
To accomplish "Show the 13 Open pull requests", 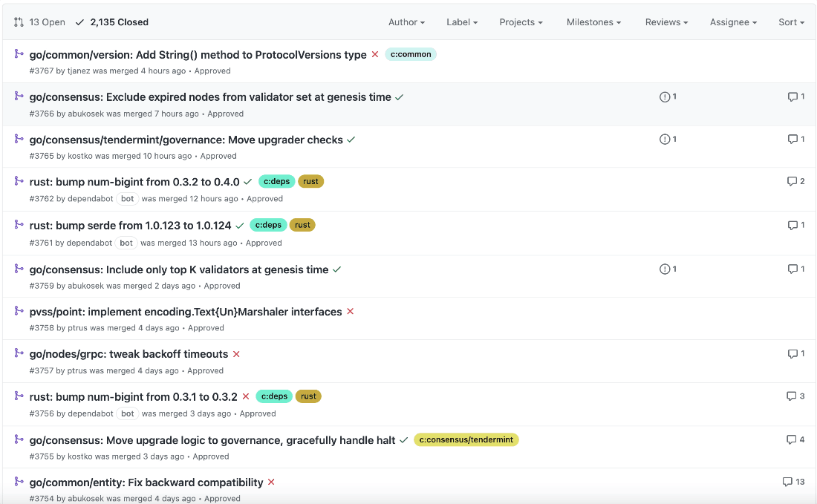I will [39, 22].
